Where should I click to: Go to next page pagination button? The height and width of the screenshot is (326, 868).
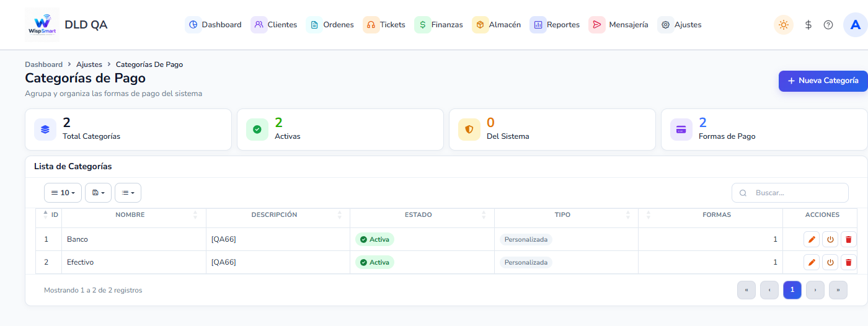815,290
